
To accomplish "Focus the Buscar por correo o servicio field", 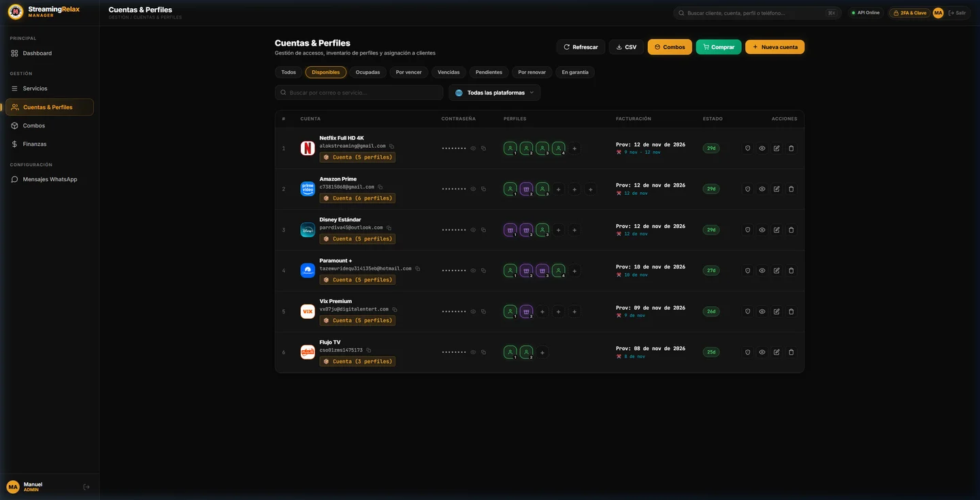I will (359, 93).
